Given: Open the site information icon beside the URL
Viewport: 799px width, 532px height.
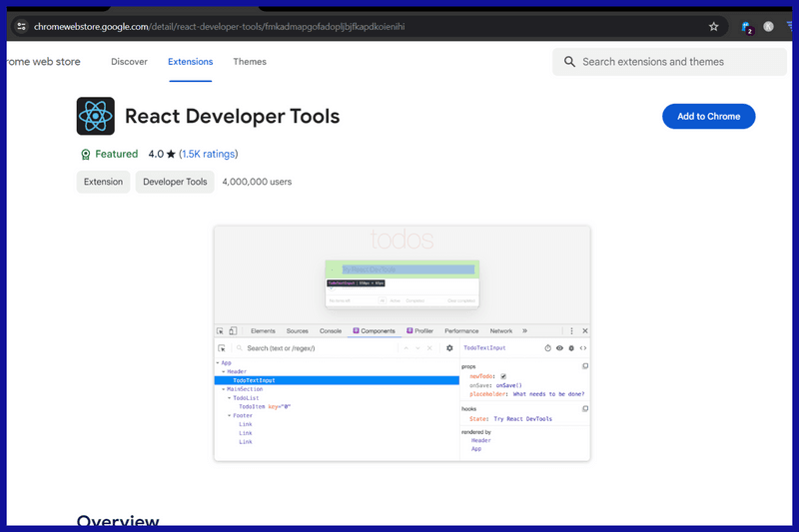Looking at the screenshot, I should (x=22, y=27).
